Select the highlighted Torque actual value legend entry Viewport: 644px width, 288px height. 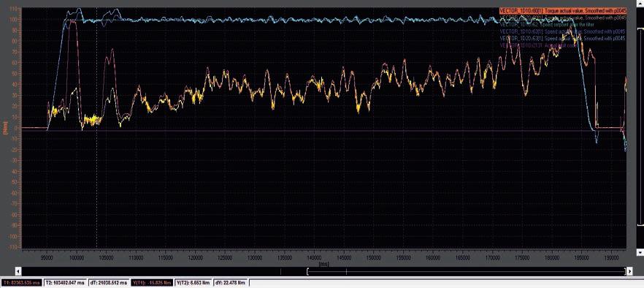pyautogui.click(x=562, y=11)
